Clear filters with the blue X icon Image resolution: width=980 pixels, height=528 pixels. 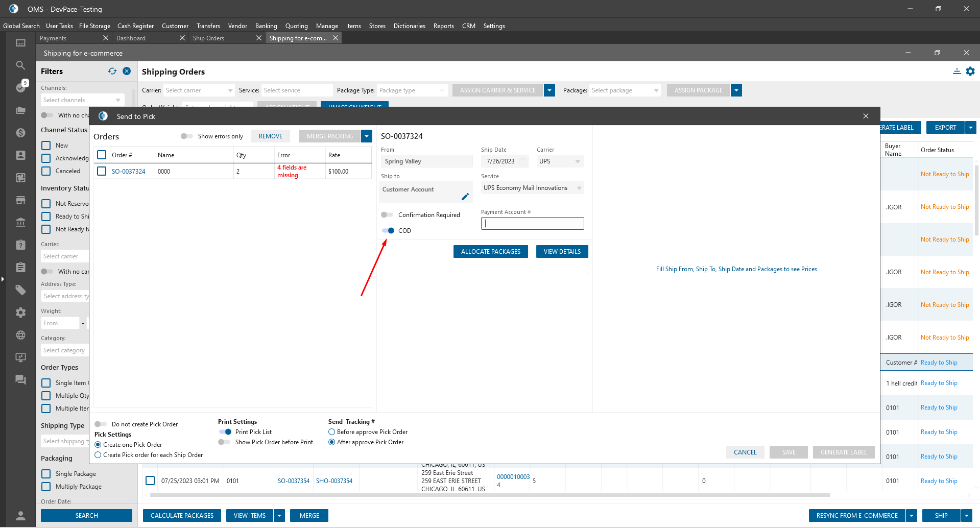point(127,71)
